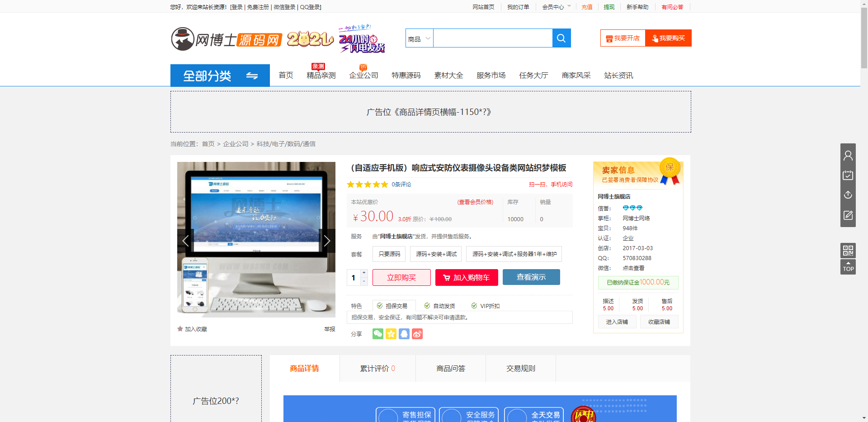Click the 加入收藏 star favorite

(x=192, y=329)
